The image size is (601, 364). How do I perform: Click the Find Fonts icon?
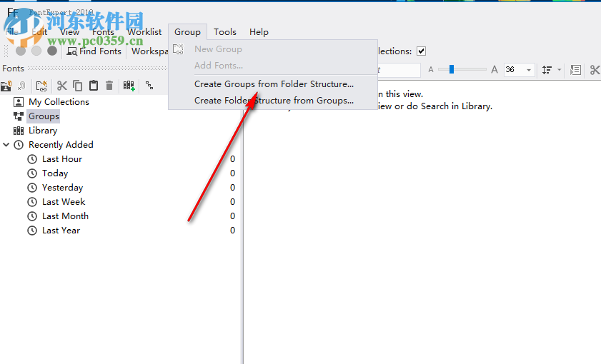click(71, 51)
